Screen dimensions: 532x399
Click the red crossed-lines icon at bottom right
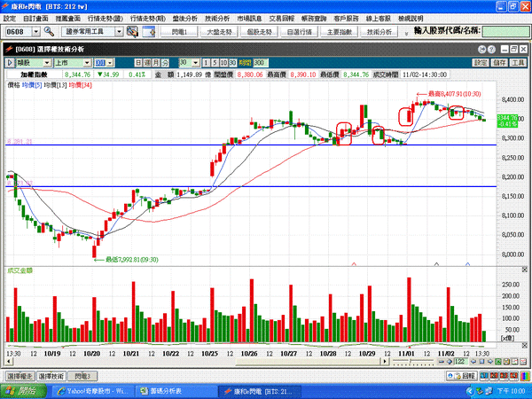coord(522,362)
